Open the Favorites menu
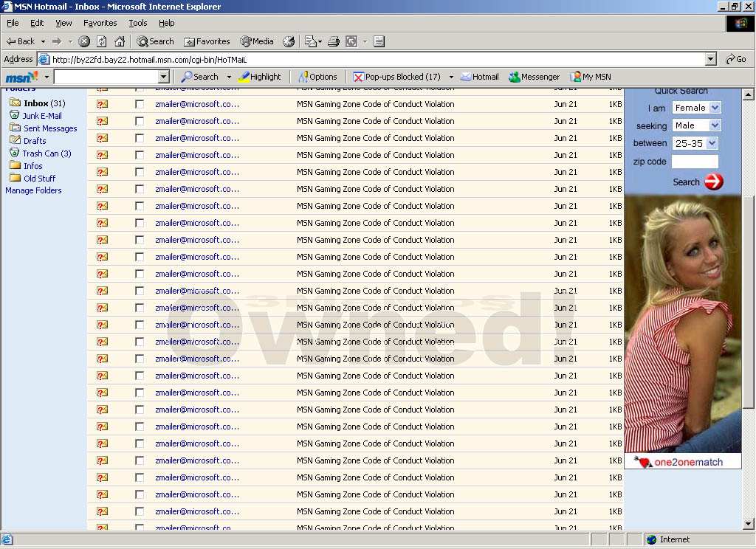The width and height of the screenshot is (756, 549). point(100,23)
